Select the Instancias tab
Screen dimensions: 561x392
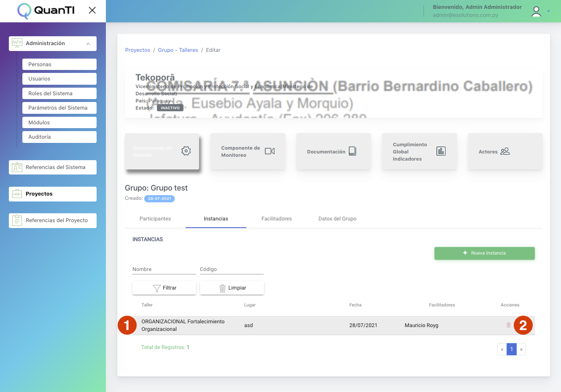click(216, 219)
